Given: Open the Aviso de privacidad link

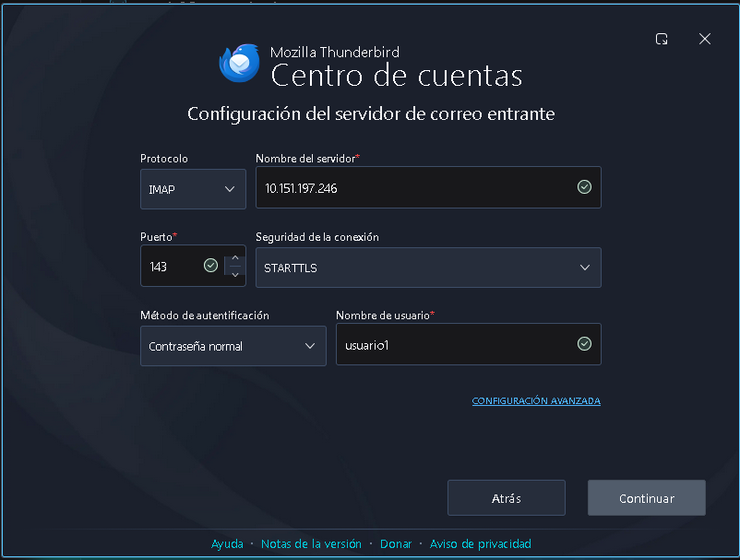Looking at the screenshot, I should tap(481, 544).
